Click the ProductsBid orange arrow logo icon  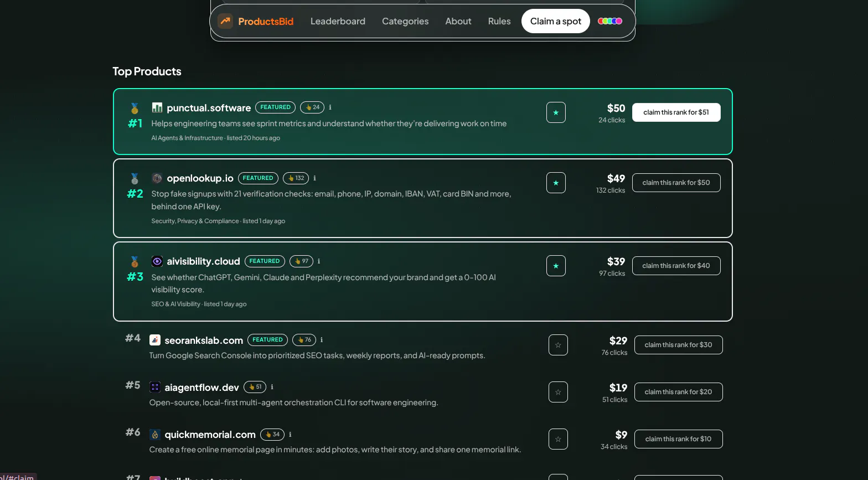(x=225, y=21)
